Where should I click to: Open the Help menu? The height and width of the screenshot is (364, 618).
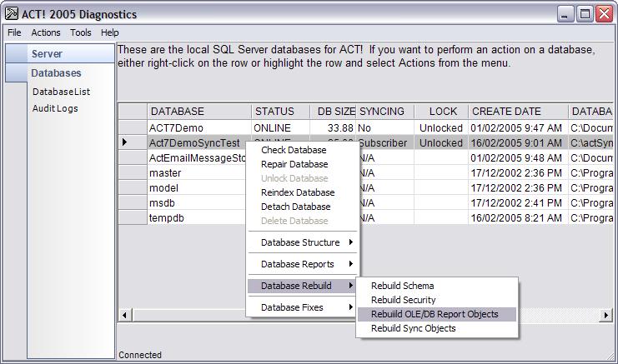(x=109, y=32)
